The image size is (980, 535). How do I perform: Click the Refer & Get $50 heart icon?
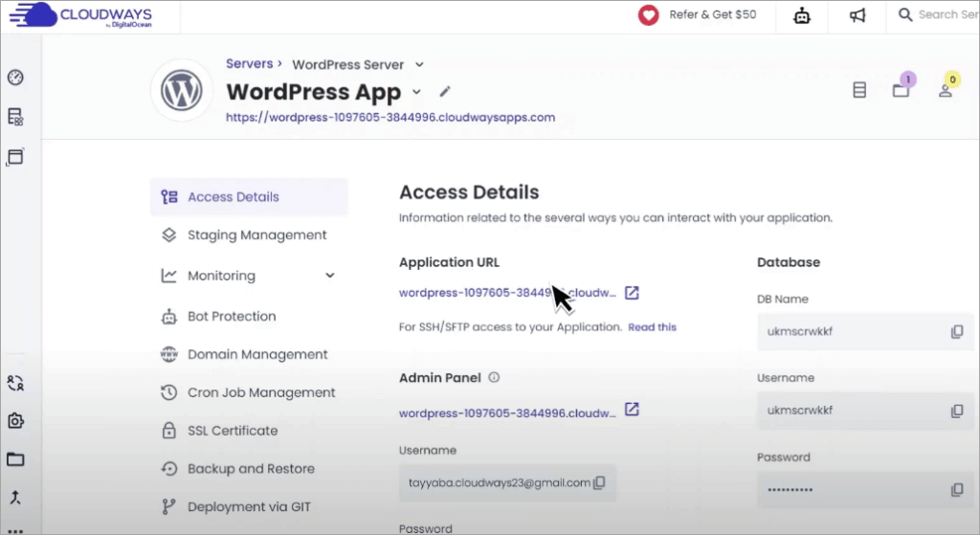(x=648, y=15)
